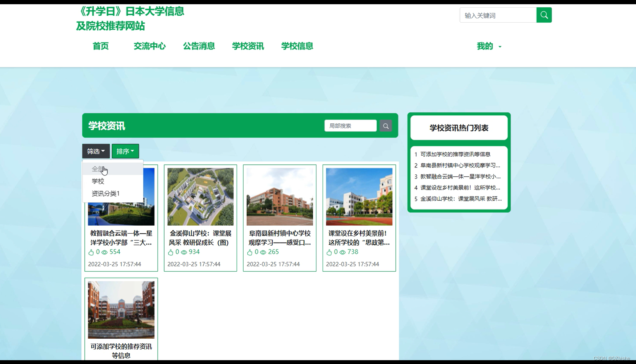Open hot list item 教智融合云端一体
This screenshot has width=636, height=364.
point(460,176)
